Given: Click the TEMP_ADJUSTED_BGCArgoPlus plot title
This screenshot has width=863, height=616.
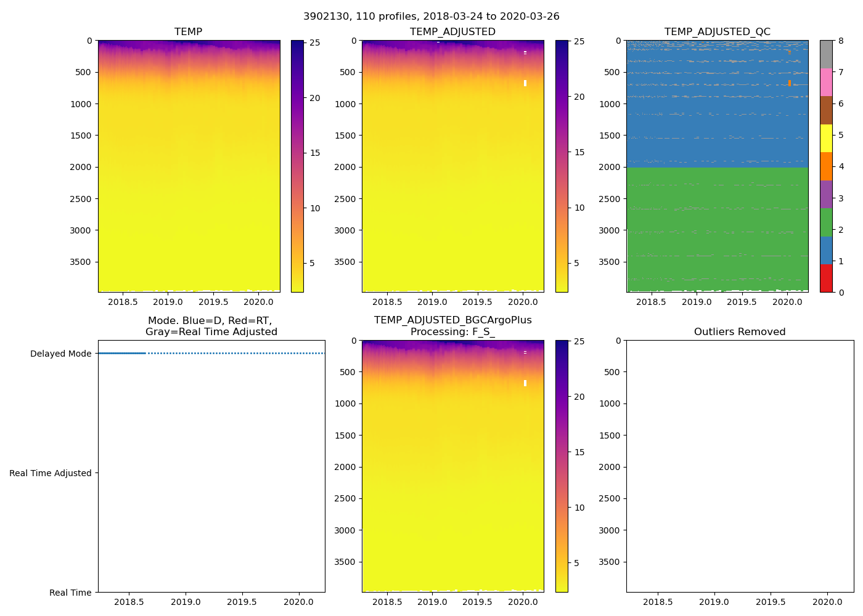Looking at the screenshot, I should (x=452, y=326).
